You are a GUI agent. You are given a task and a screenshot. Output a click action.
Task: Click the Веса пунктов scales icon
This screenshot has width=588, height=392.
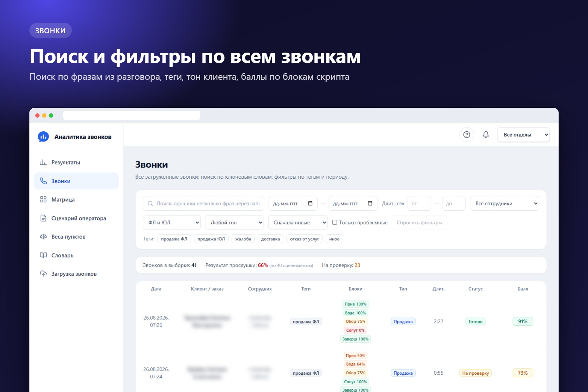tap(43, 237)
